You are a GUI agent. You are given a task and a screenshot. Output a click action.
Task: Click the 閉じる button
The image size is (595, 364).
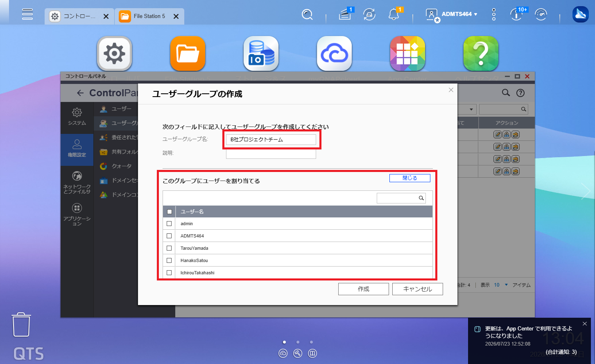tap(410, 178)
